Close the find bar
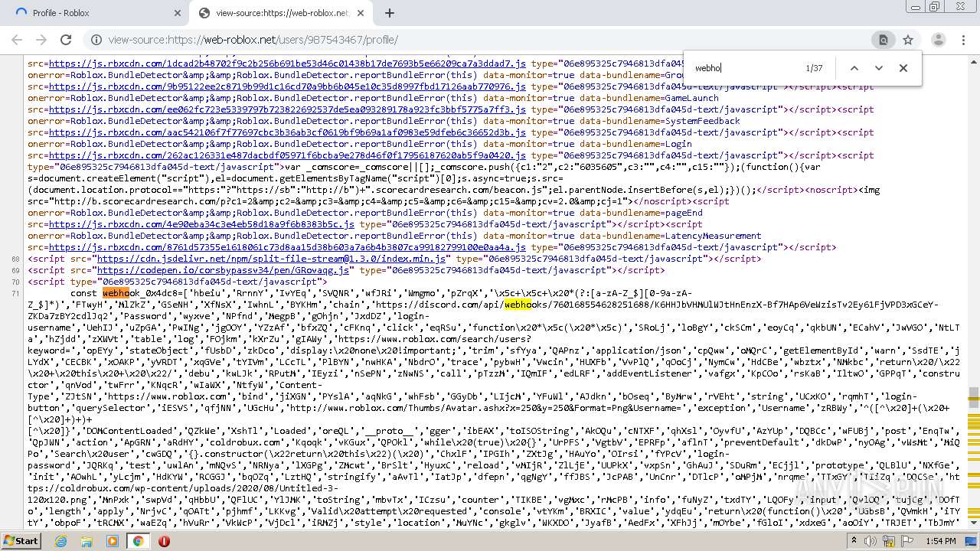Viewport: 980px width, 551px height. pos(903,68)
